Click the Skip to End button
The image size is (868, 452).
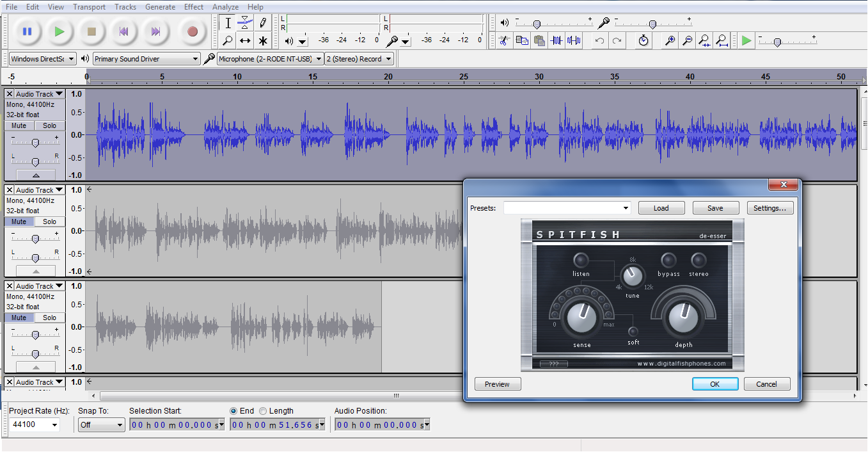tap(155, 31)
